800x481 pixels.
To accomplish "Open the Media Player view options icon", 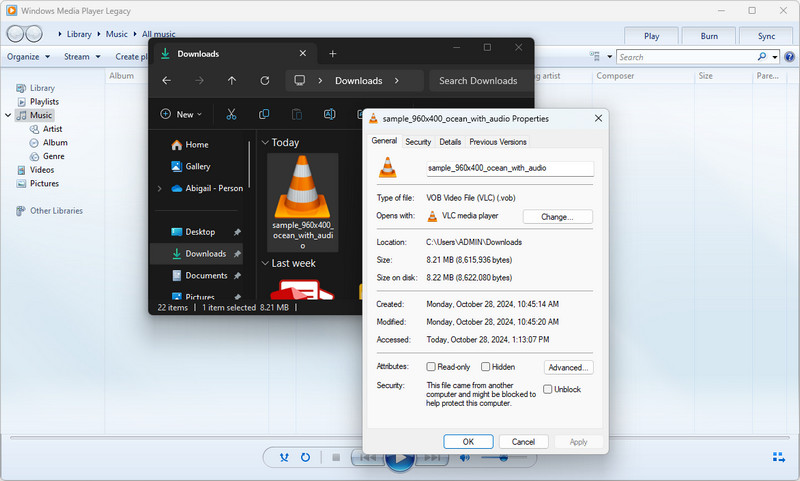I will [594, 57].
